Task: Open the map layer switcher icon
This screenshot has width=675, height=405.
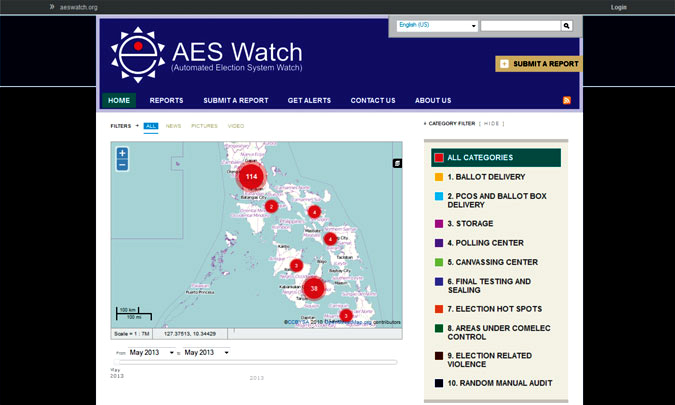Action: [x=397, y=163]
